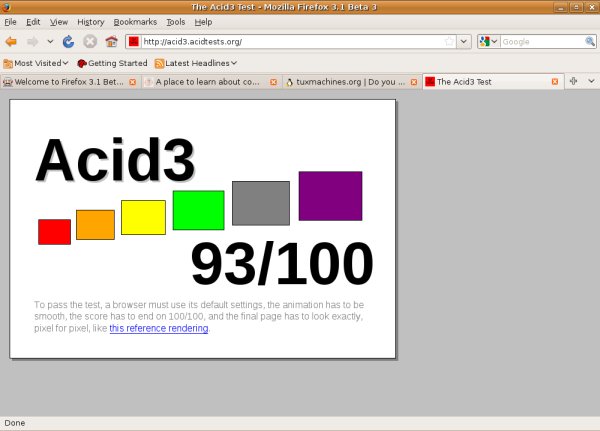Open the View menu

[x=59, y=22]
